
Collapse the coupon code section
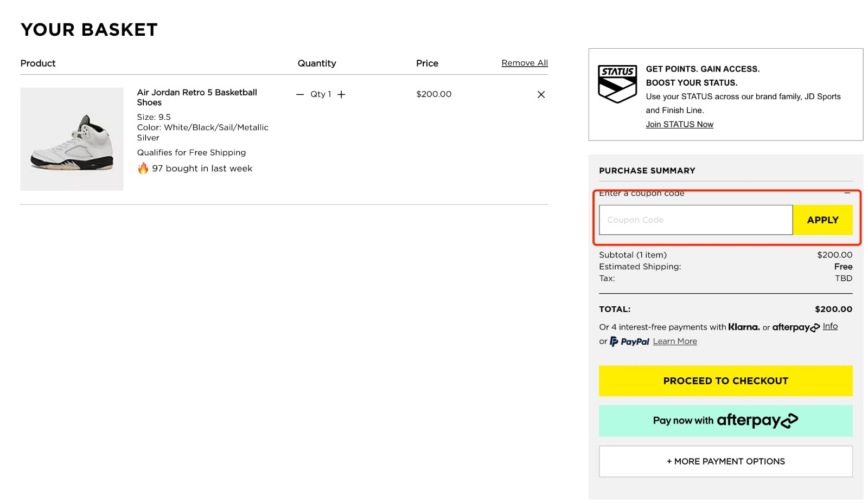847,193
